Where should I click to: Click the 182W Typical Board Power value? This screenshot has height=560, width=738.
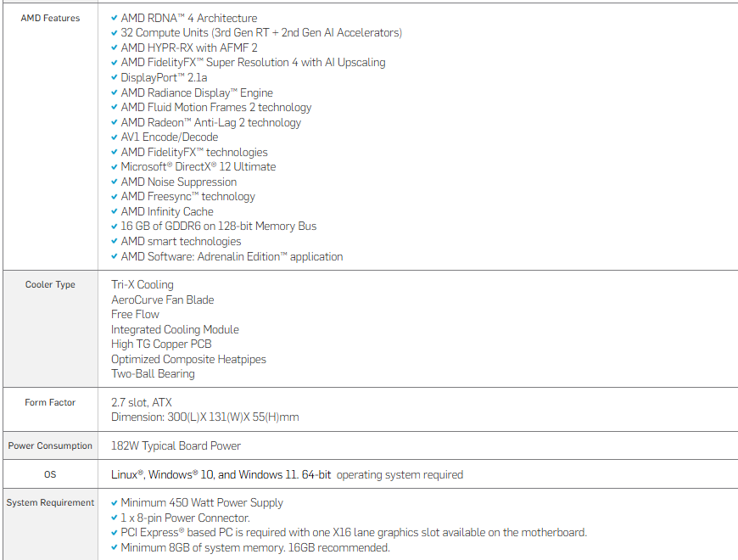coord(176,446)
